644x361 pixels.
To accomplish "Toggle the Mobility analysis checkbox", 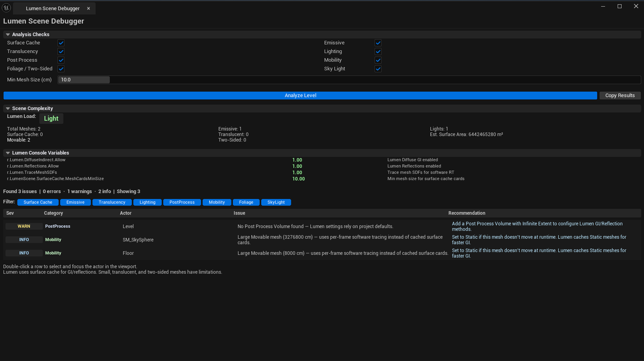I will (x=378, y=60).
